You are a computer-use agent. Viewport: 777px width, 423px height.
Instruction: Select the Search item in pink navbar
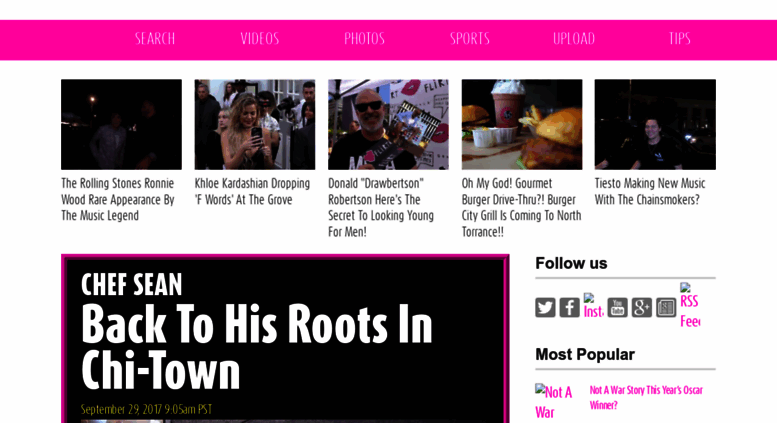pyautogui.click(x=155, y=39)
